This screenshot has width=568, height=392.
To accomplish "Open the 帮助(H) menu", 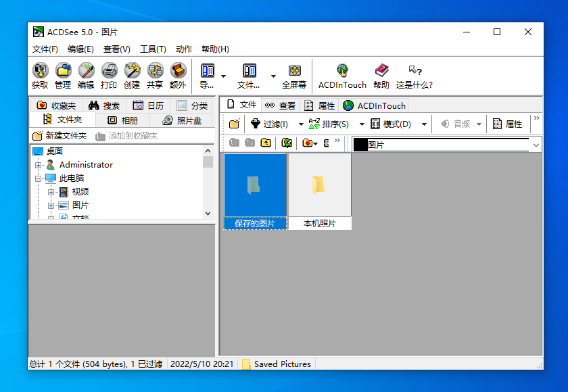I will (x=215, y=49).
